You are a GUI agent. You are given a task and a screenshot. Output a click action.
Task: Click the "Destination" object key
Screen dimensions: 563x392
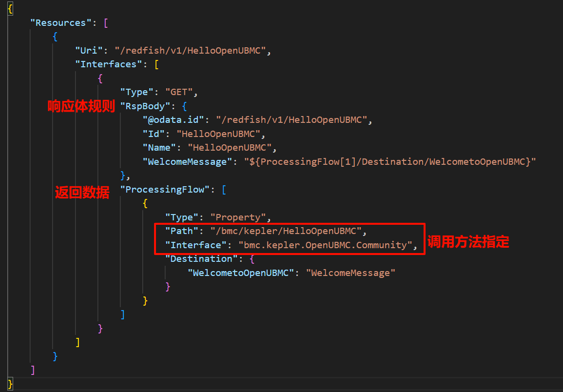pos(201,259)
